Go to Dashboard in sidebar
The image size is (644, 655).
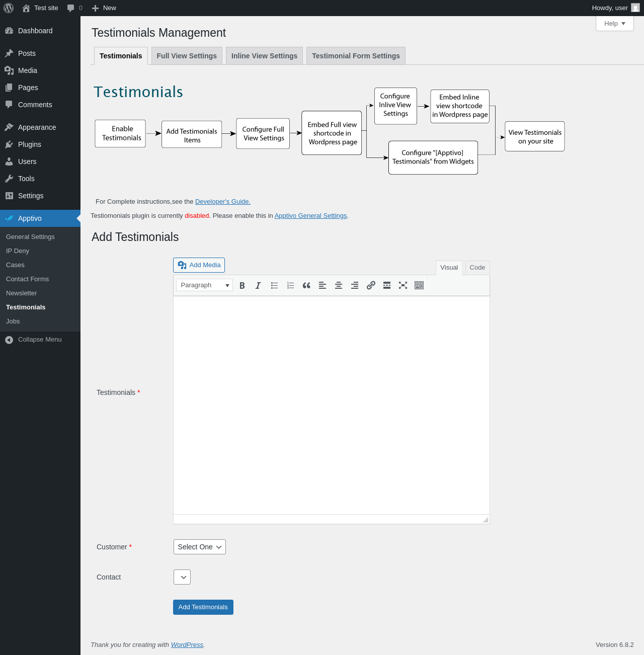[x=40, y=31]
